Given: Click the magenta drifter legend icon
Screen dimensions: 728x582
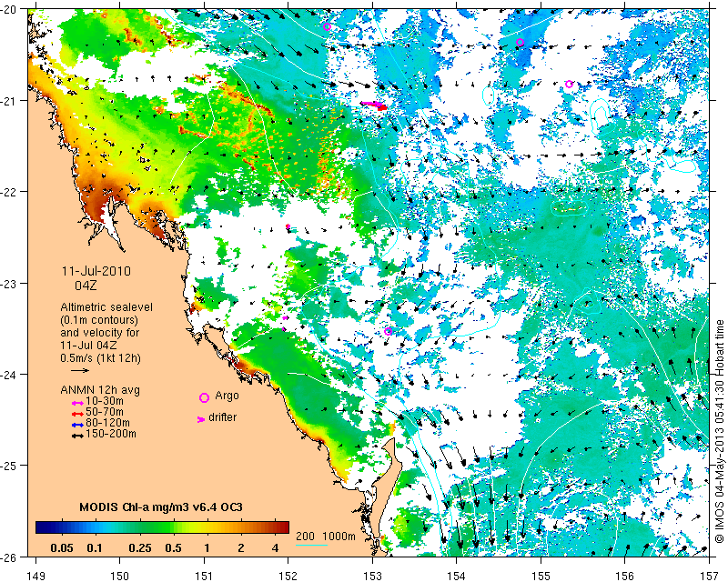Looking at the screenshot, I should pos(201,419).
